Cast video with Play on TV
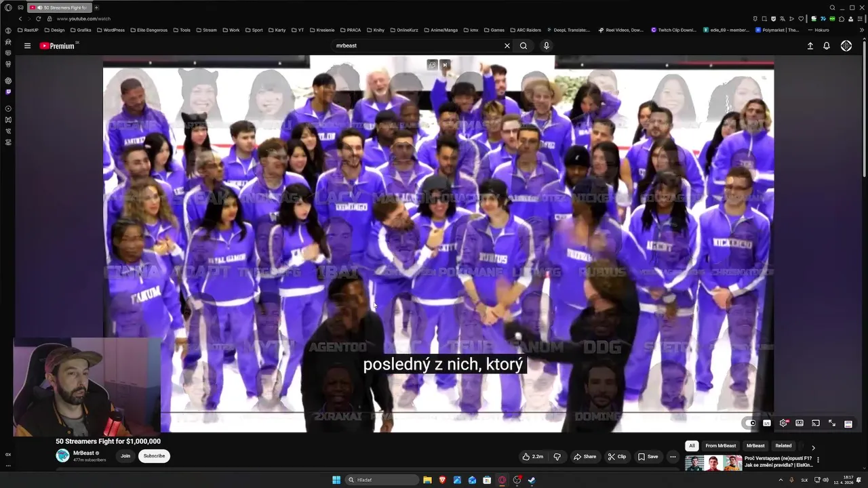 point(816,424)
